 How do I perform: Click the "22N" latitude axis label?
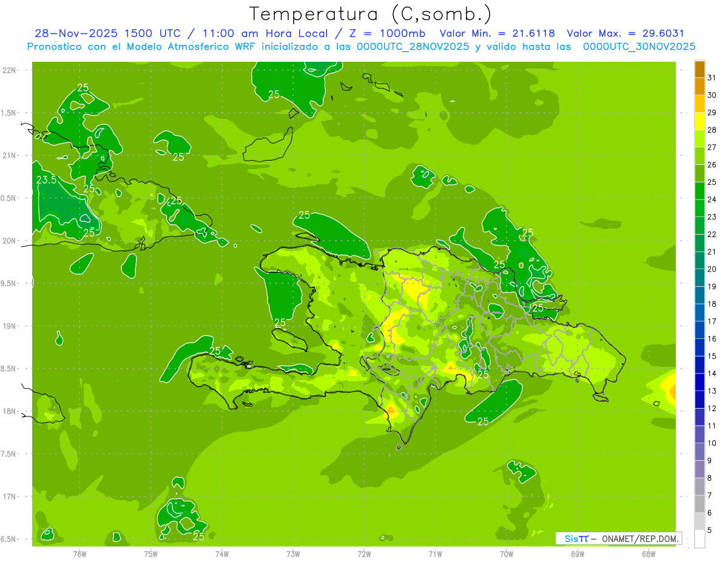9,70
